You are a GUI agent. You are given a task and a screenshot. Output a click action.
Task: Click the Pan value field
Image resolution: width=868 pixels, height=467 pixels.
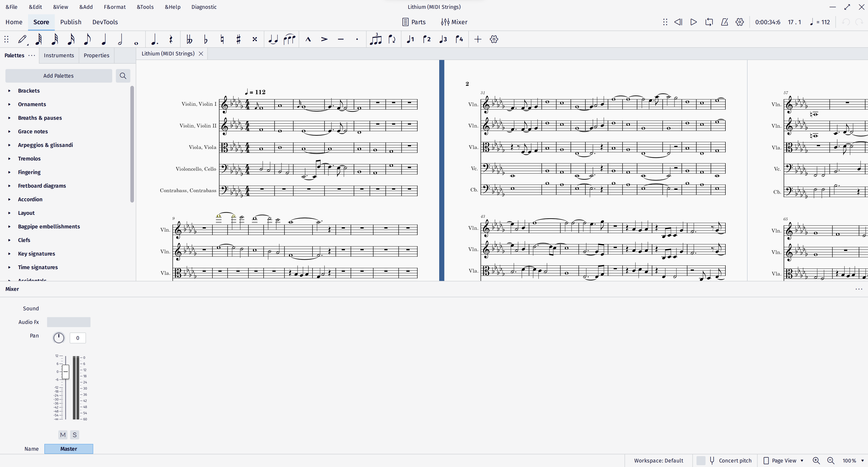[77, 338]
